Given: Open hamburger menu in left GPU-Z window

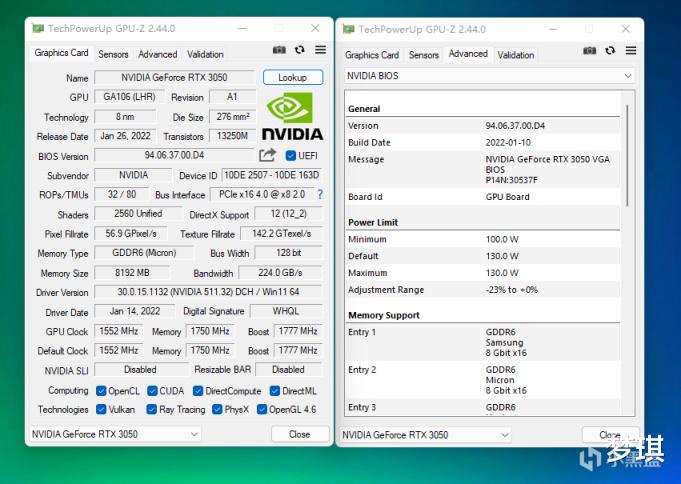Looking at the screenshot, I should pyautogui.click(x=321, y=50).
